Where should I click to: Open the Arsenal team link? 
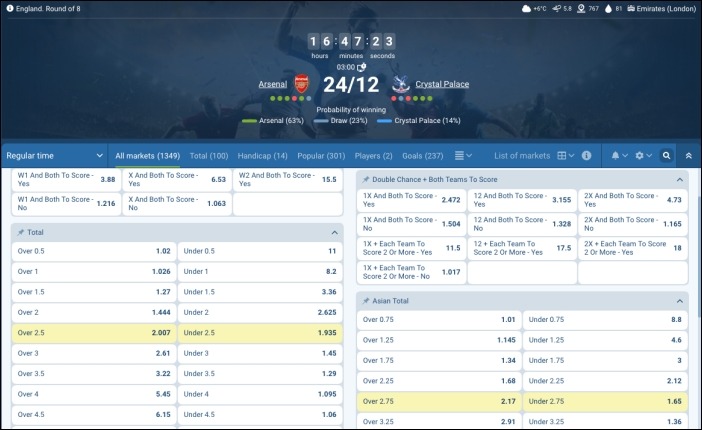click(272, 85)
